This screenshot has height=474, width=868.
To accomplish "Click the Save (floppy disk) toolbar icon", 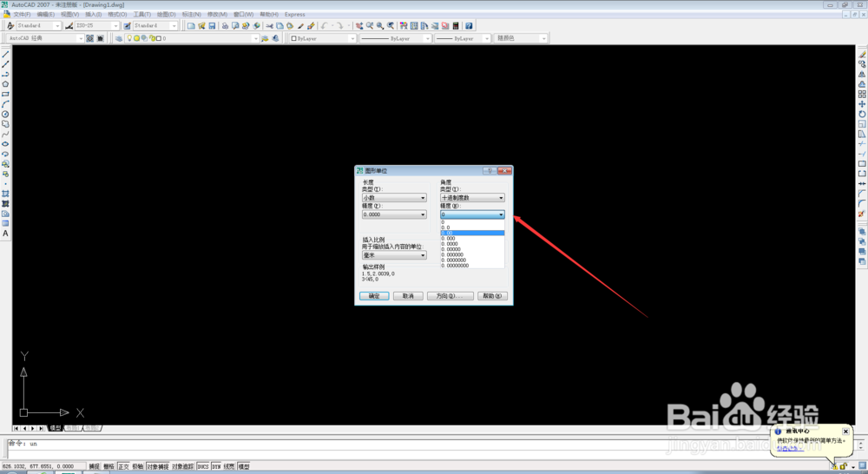I will 212,26.
